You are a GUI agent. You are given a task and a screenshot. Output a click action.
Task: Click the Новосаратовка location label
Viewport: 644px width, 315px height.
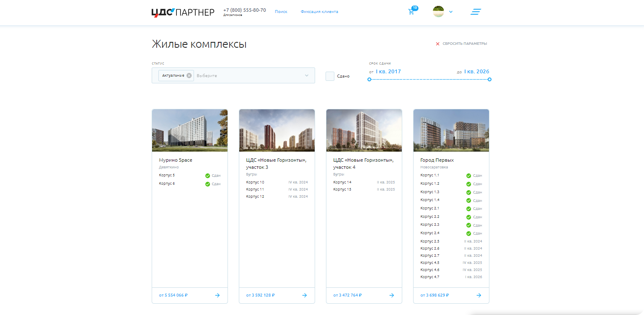click(434, 167)
